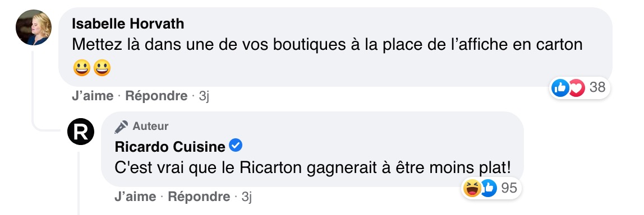The width and height of the screenshot is (644, 215).
Task: Click Répondre under Ricardo Cuisine's reply
Action: [199, 197]
